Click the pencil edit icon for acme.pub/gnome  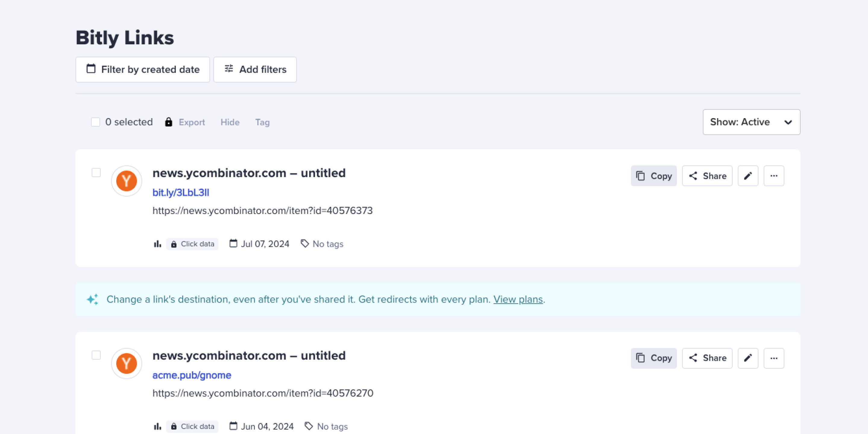click(x=748, y=358)
